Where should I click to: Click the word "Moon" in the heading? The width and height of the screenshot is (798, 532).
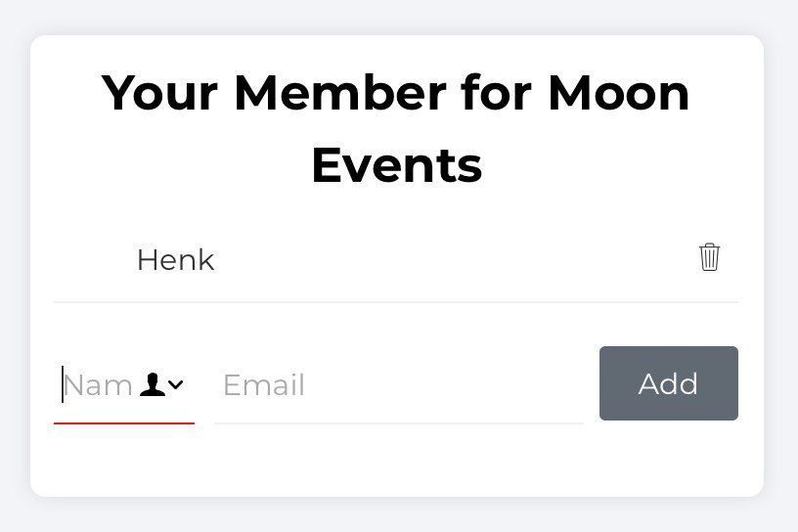click(x=618, y=94)
